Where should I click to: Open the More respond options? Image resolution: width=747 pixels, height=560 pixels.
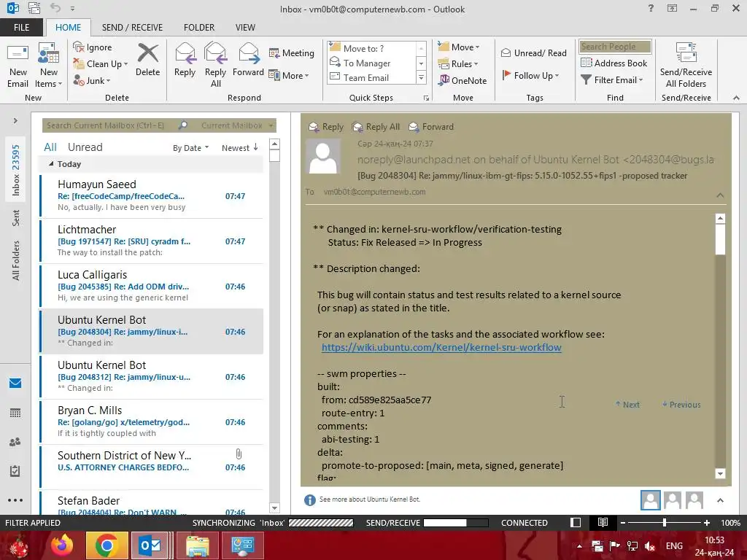289,75
